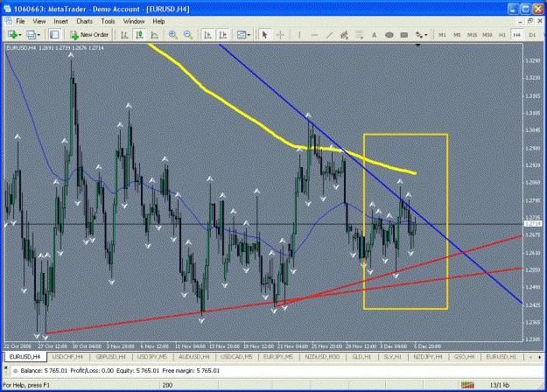The image size is (547, 392).
Task: Select the rectangle shape tool
Action: (404, 34)
